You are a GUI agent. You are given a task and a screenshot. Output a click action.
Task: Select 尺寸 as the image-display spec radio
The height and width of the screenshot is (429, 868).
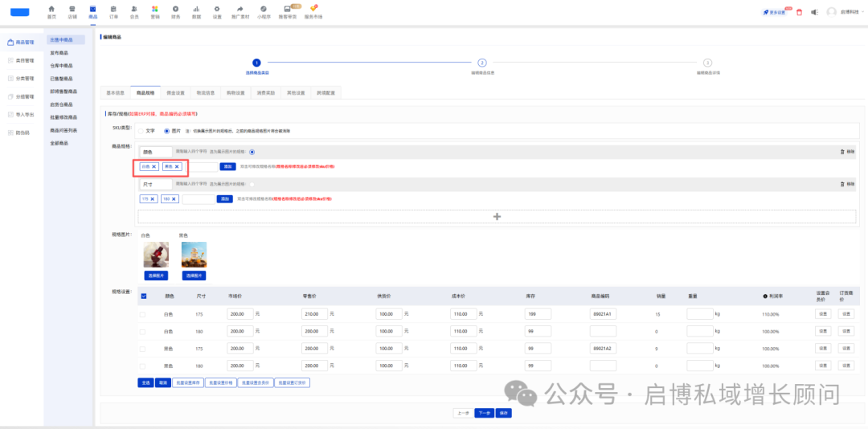pyautogui.click(x=252, y=184)
